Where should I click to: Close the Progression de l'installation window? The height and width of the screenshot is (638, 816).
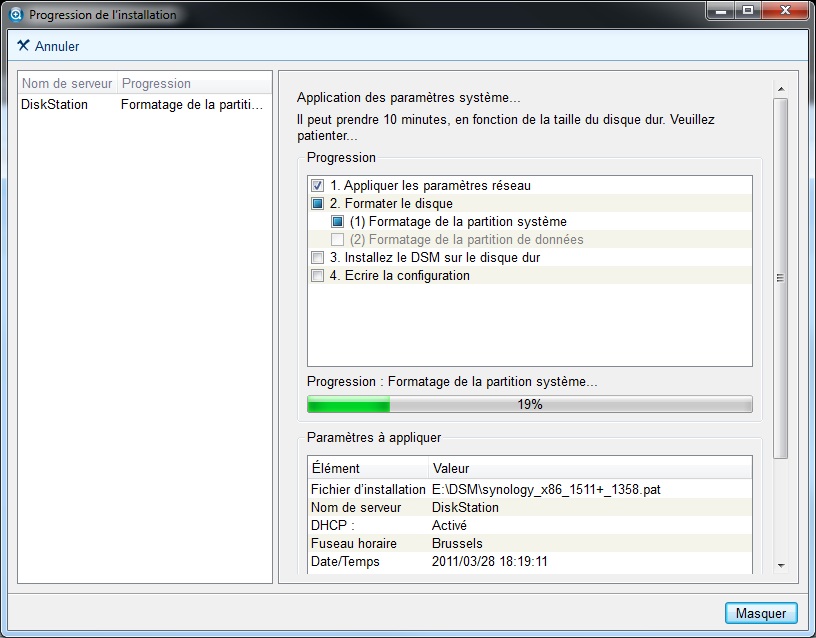tap(786, 10)
